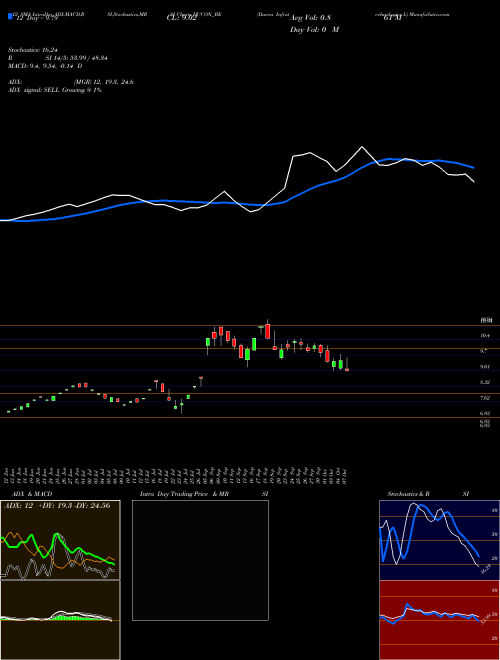Click the tallest red candlestick near the price peak
Viewport: 500px width, 660px height.
tap(268, 331)
